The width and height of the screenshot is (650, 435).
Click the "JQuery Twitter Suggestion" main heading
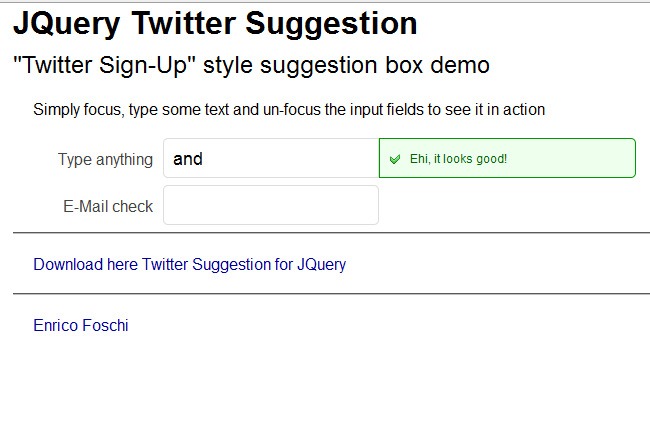coord(215,22)
